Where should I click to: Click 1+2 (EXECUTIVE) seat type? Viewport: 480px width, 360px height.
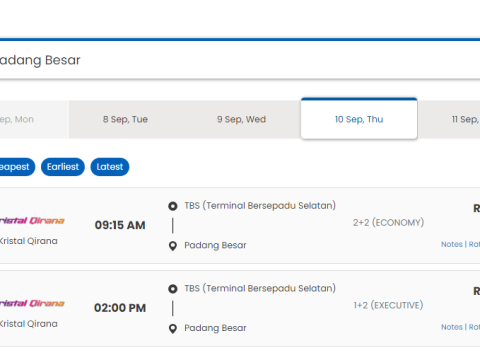(x=388, y=305)
